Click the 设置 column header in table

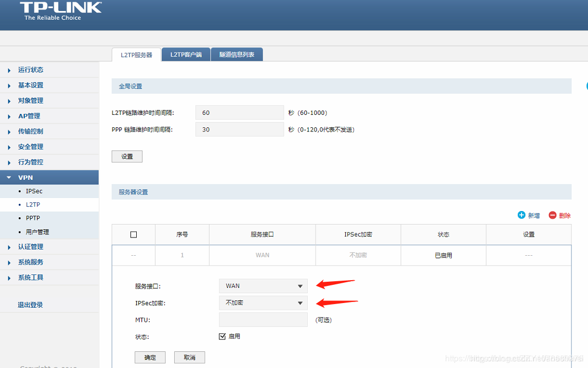[x=529, y=234]
